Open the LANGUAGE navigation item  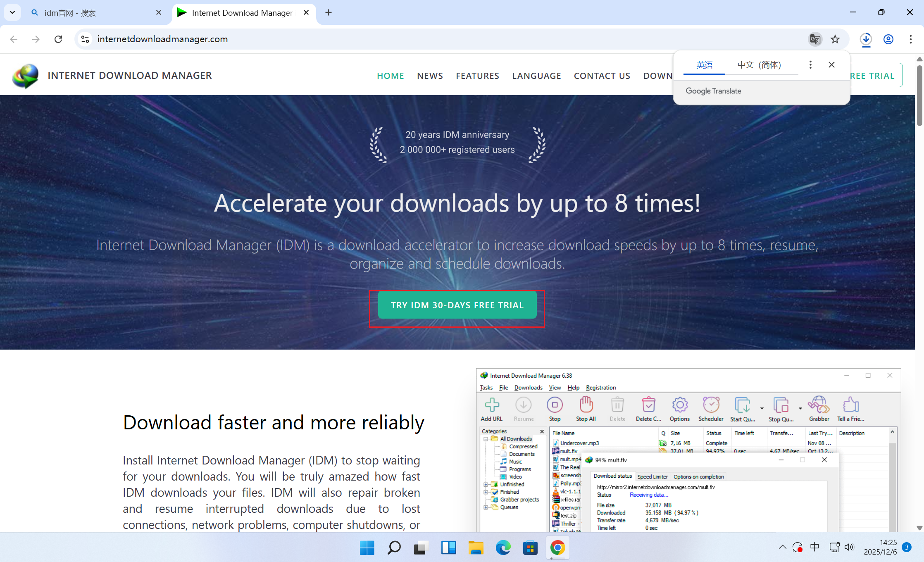coord(536,76)
